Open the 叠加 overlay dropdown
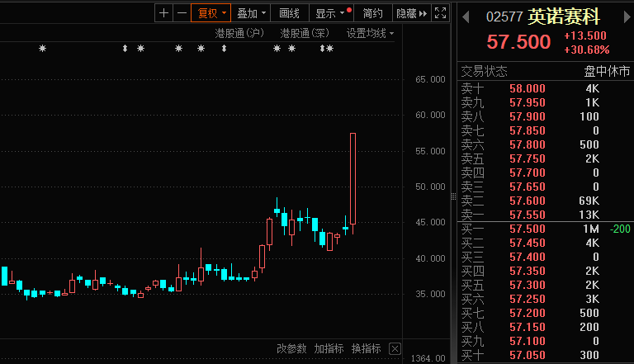 251,13
